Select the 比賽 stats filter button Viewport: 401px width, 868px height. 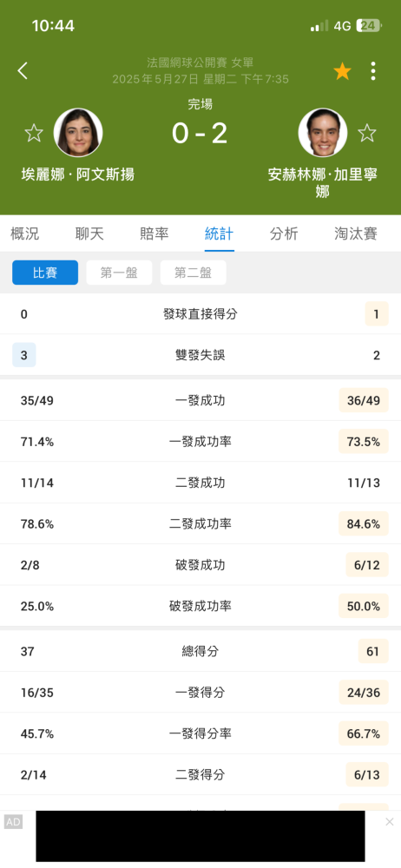45,273
